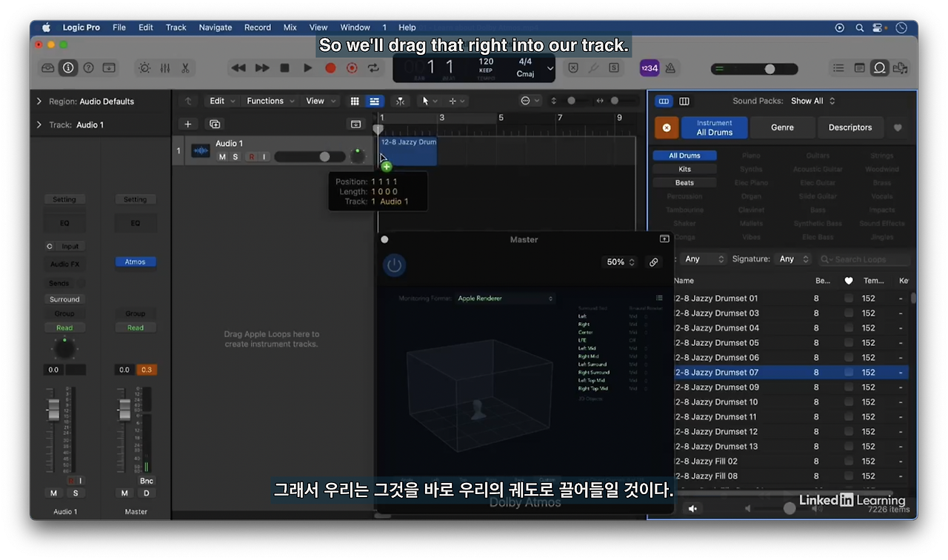Screen dimensions: 948x560
Task: Open the Navigate menu
Action: point(215,27)
